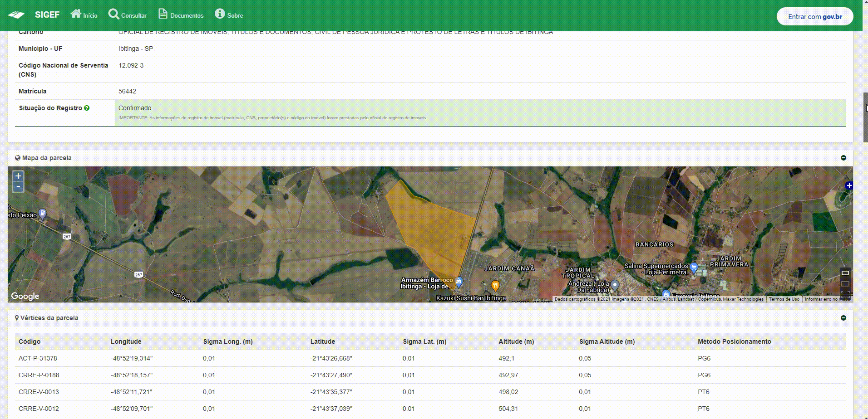Go to Início in navigation bar
Screen dimensions: 868x419
pos(84,15)
